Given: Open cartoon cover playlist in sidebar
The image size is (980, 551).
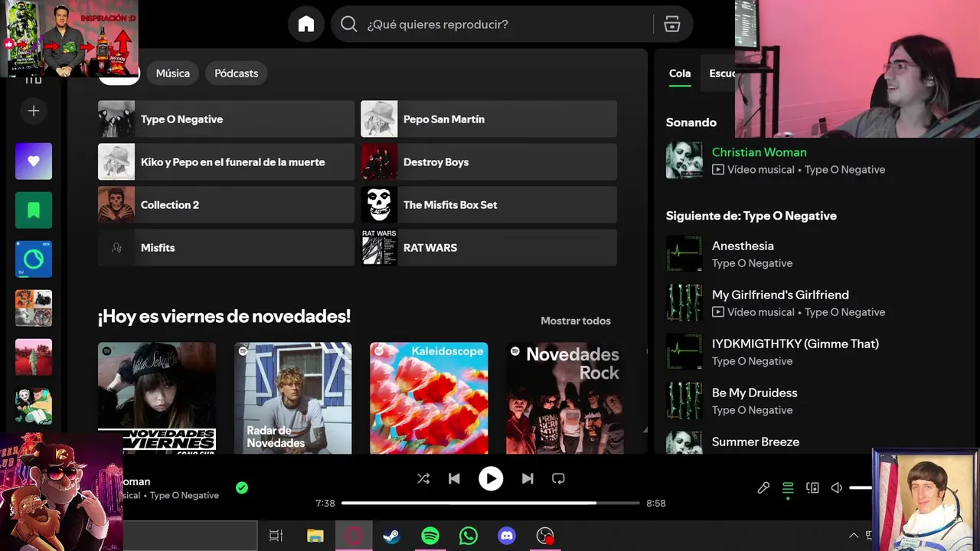Looking at the screenshot, I should 34,406.
